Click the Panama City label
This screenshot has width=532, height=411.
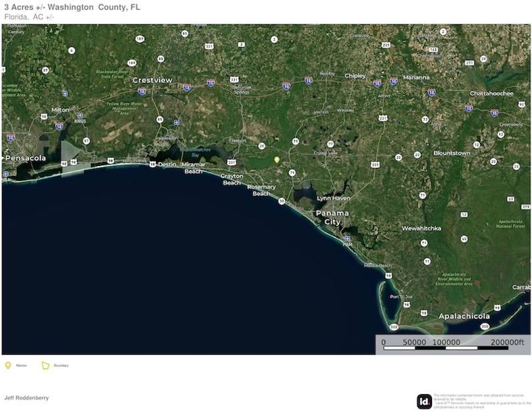point(333,217)
